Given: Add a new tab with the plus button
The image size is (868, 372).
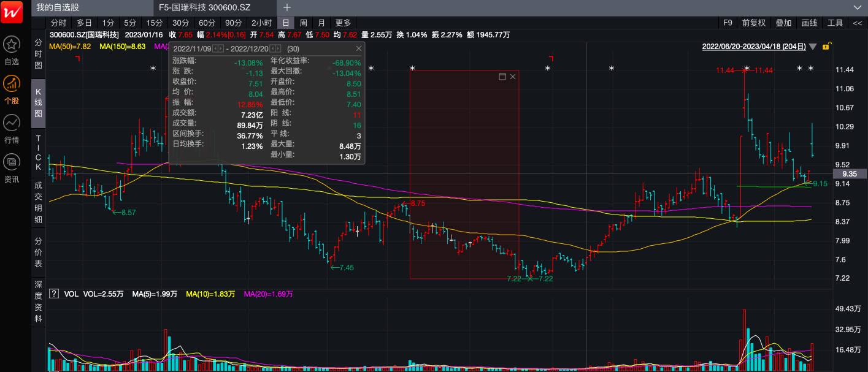Looking at the screenshot, I should [286, 7].
